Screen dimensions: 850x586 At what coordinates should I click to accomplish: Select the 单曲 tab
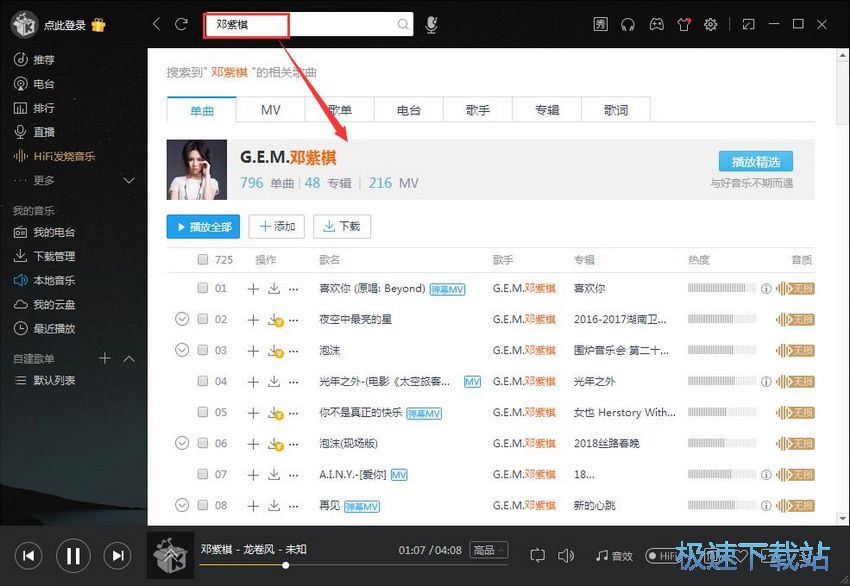[202, 111]
